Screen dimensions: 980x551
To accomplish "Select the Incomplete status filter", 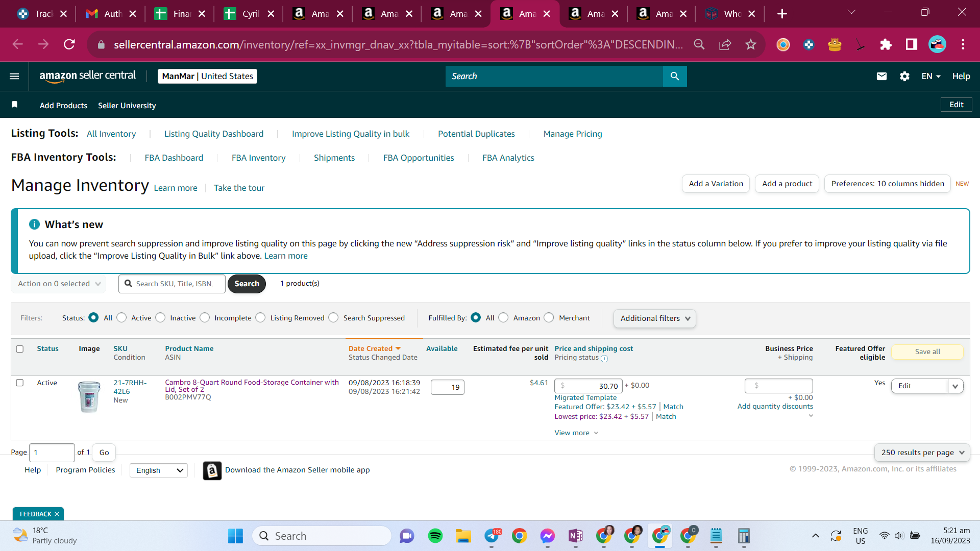I will (x=205, y=317).
